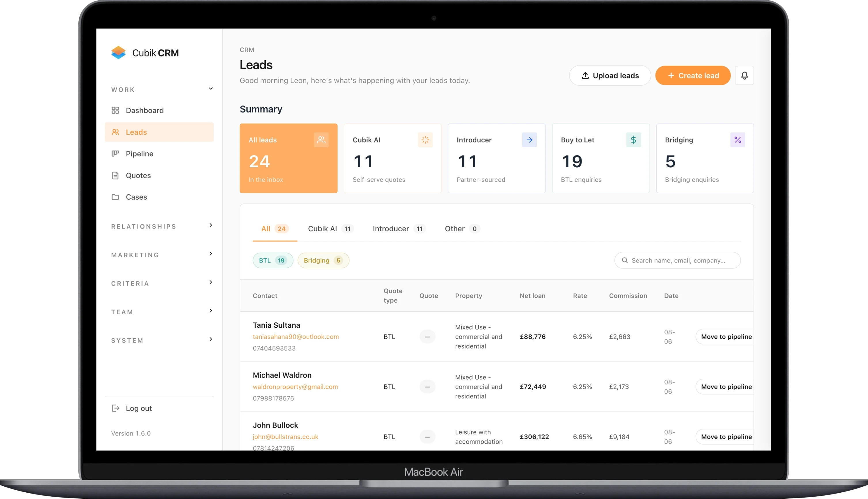Screen dimensions: 868x499
Task: Click the Commission column header
Action: (628, 296)
